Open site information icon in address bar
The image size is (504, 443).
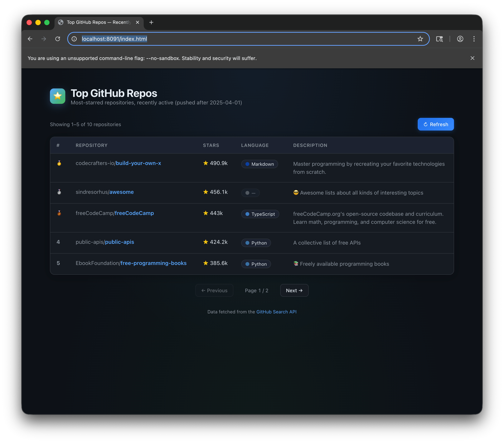tap(74, 39)
